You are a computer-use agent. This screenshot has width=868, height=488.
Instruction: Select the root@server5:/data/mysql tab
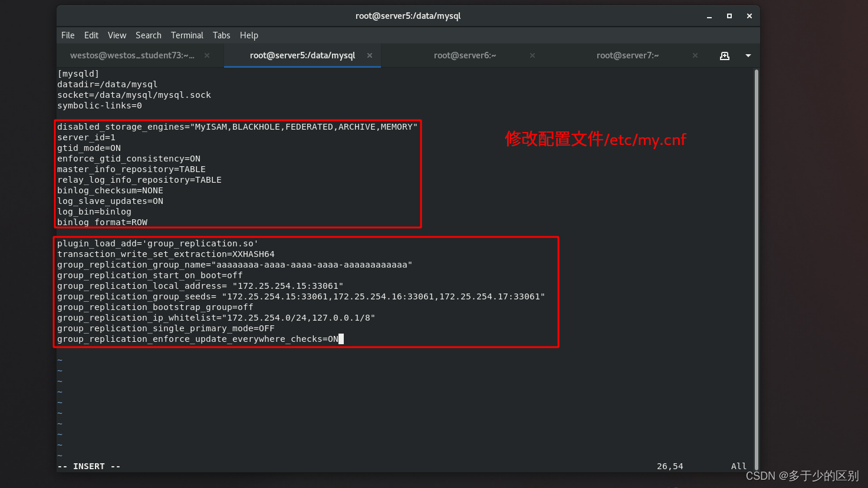(x=303, y=55)
